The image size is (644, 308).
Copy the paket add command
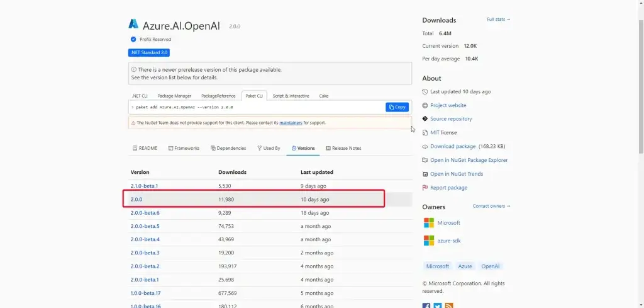tap(397, 107)
